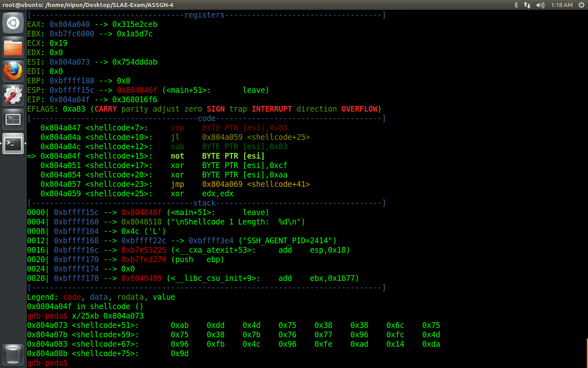
Task: Launch Firefox web browser
Action: coord(13,71)
